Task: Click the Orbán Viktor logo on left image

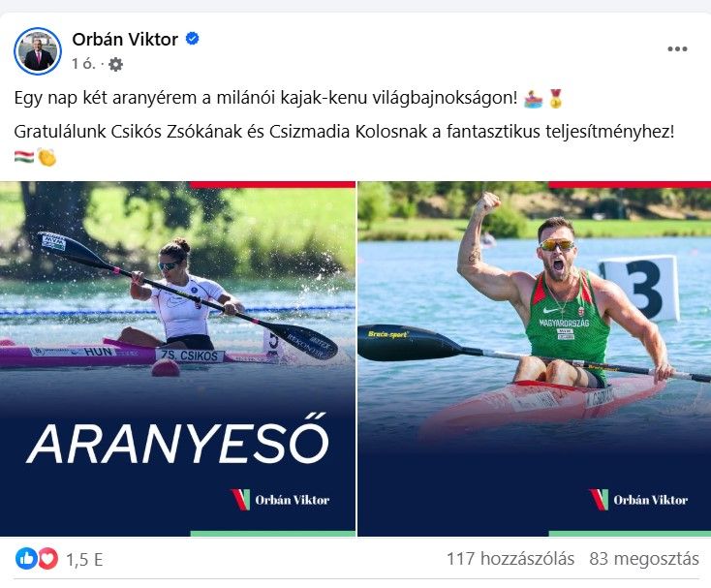Action: 280,500
